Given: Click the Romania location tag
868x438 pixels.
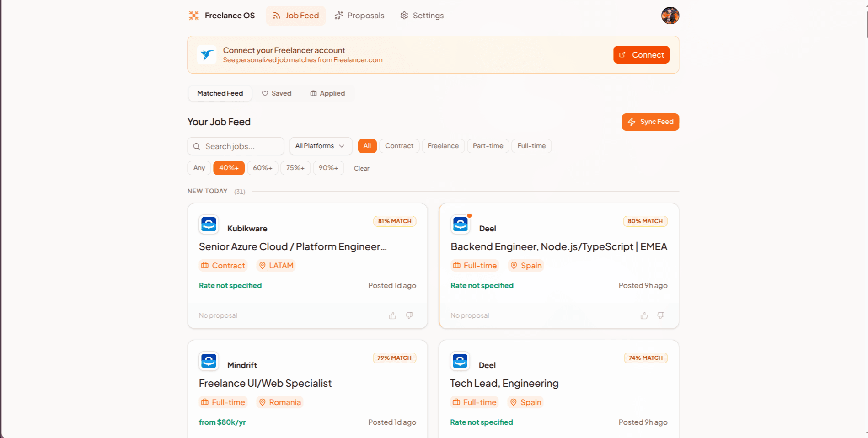Looking at the screenshot, I should coord(280,402).
